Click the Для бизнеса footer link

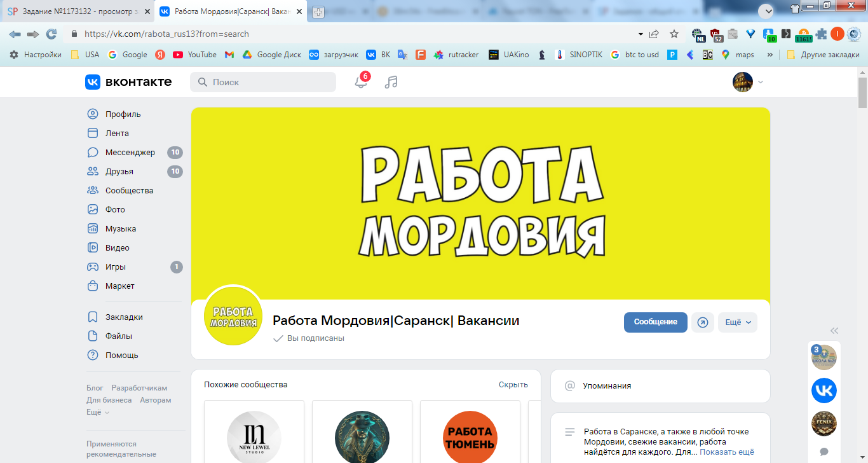[109, 400]
